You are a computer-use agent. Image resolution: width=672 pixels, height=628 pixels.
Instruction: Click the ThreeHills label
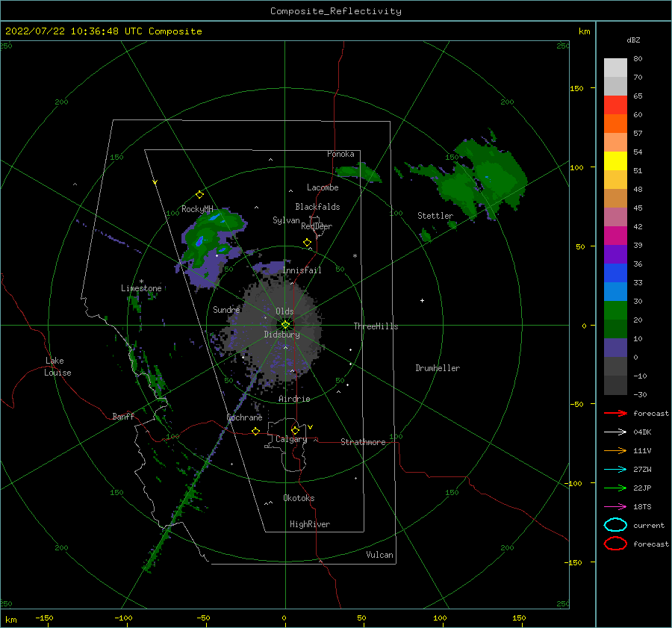tap(376, 326)
